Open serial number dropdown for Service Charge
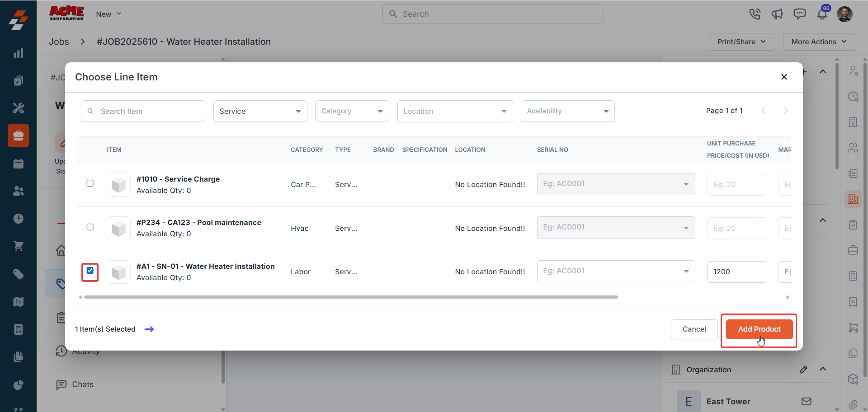The image size is (868, 412). coord(616,184)
